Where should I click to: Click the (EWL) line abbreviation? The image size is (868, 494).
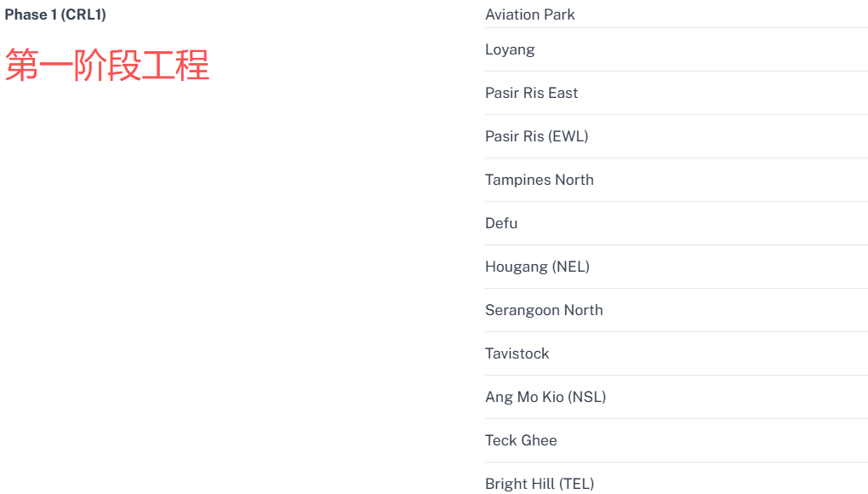(x=568, y=136)
